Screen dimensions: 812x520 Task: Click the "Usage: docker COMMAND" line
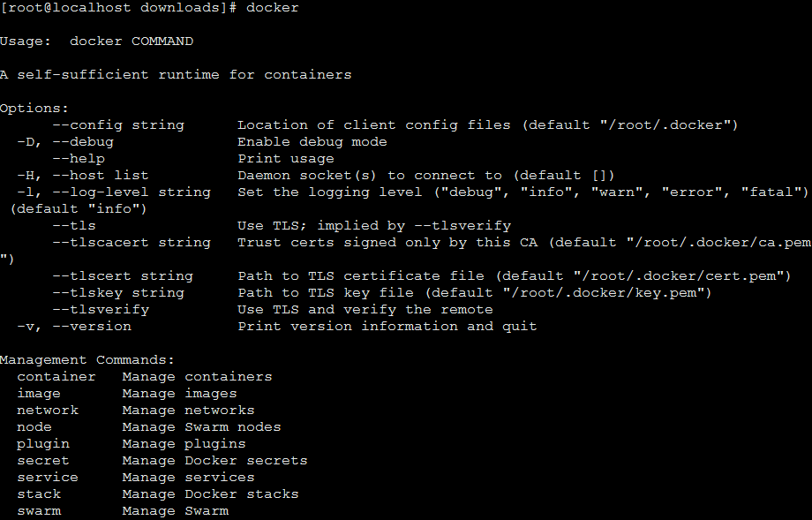click(x=96, y=41)
